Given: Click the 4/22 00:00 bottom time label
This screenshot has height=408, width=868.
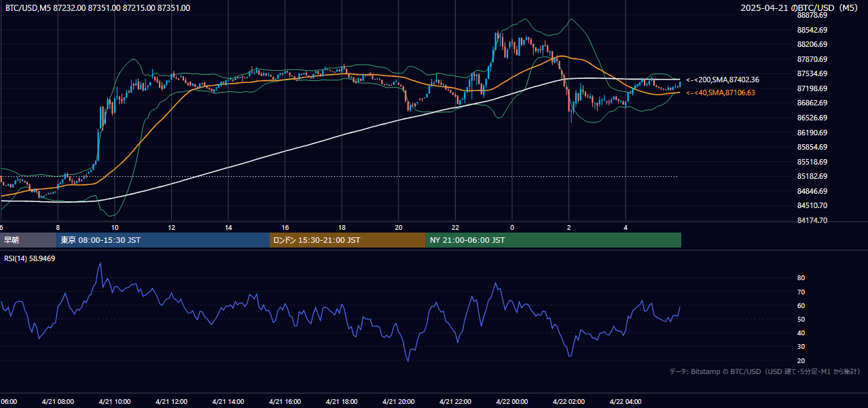Looking at the screenshot, I should [x=511, y=402].
